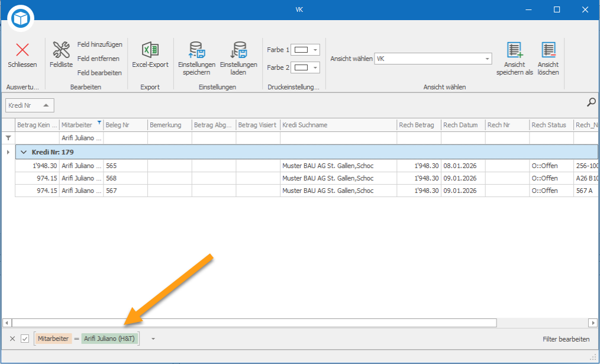Viewport: 600px width, 364px height.
Task: Toggle the active filter checkbox
Action: click(25, 339)
